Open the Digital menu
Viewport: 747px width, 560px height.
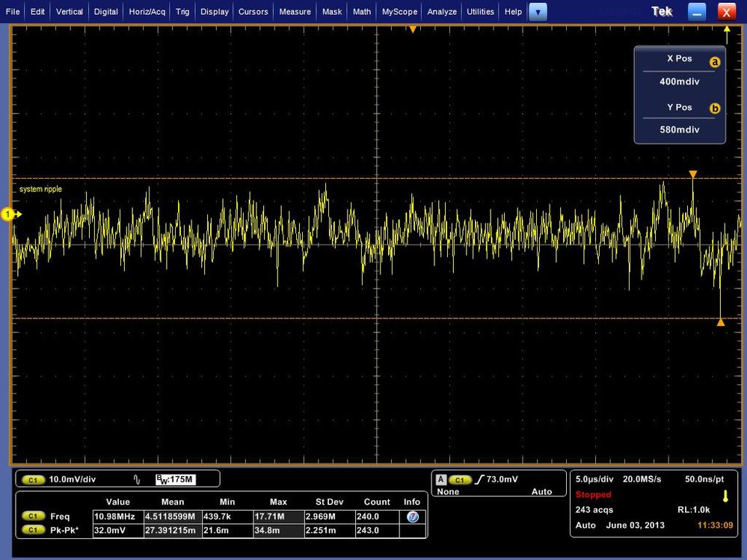click(105, 11)
